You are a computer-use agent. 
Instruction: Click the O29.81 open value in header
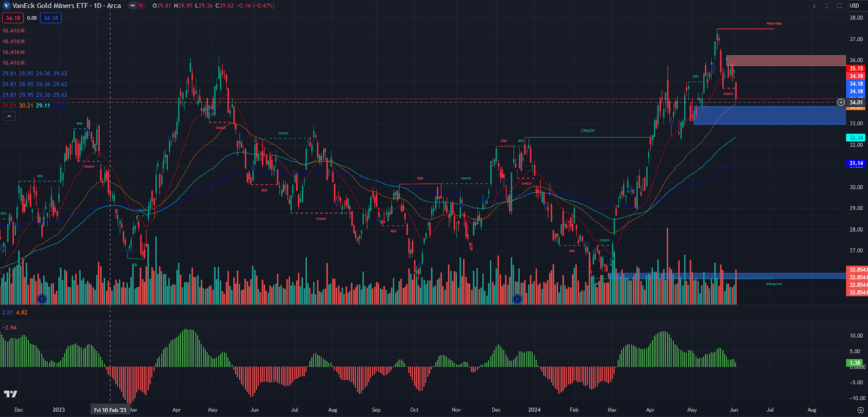click(162, 5)
